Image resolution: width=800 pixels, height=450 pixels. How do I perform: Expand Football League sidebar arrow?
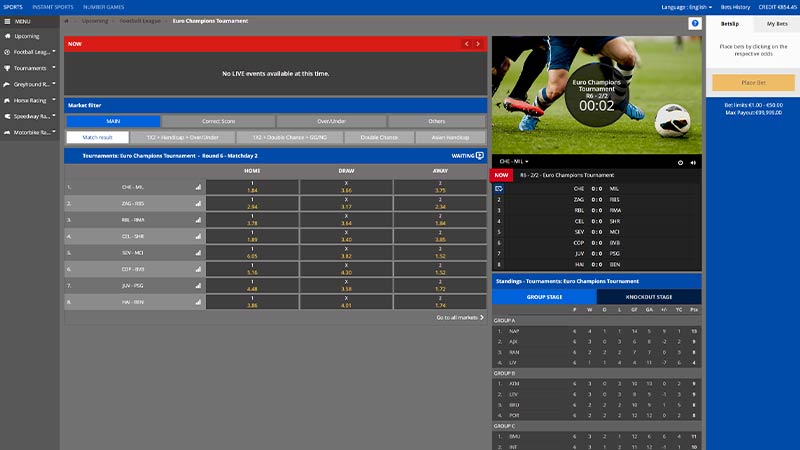(54, 51)
